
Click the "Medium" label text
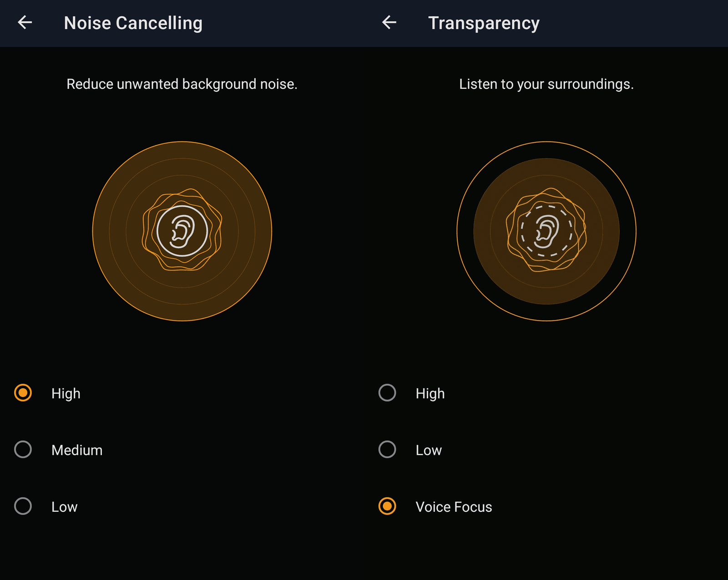[x=77, y=450]
